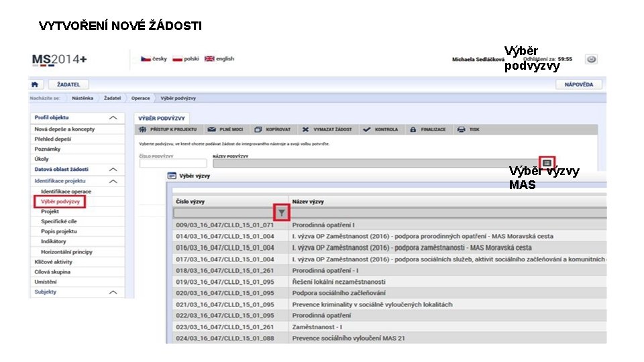Open Nová depeše a koncepty

tap(64, 129)
